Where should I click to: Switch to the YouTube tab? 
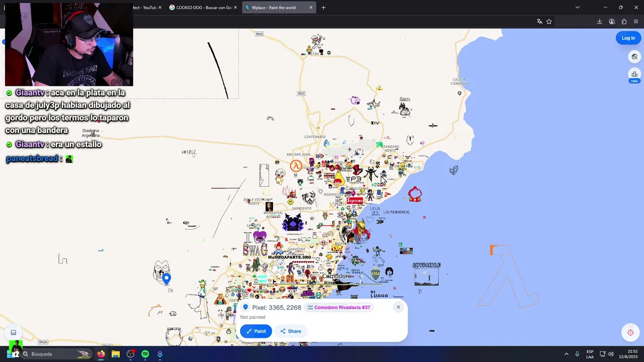click(x=145, y=8)
